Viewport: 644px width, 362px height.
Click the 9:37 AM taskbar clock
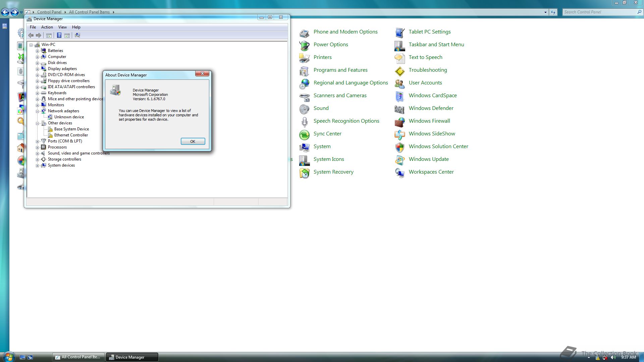pyautogui.click(x=628, y=357)
